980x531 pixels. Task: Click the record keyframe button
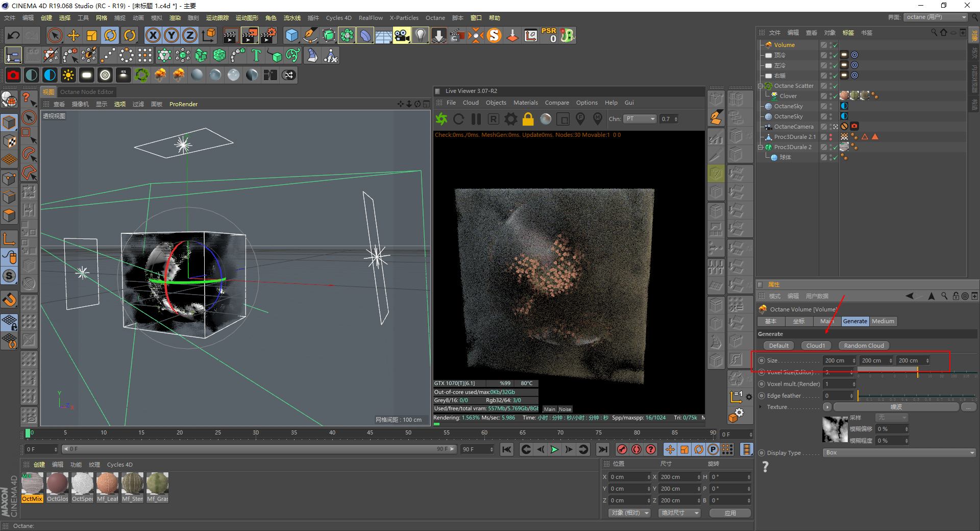click(x=622, y=449)
